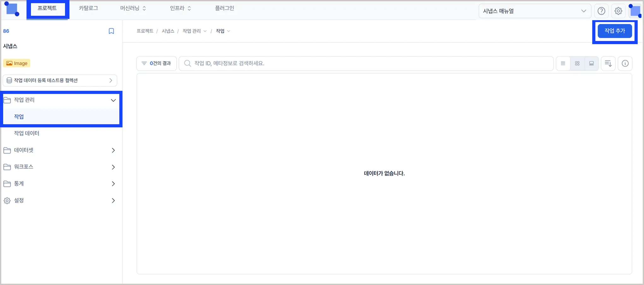This screenshot has width=644, height=285.
Task: Click the 0건의 결과 filter button
Action: click(157, 63)
